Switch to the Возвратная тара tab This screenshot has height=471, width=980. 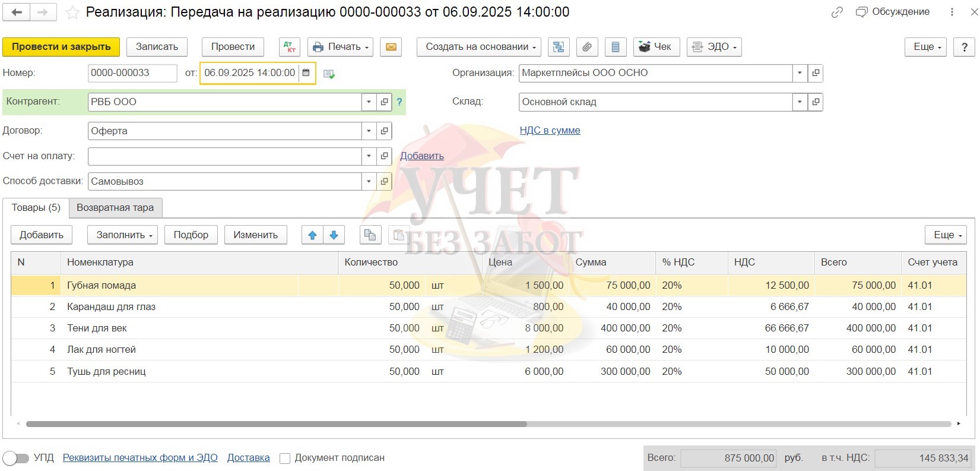point(115,208)
